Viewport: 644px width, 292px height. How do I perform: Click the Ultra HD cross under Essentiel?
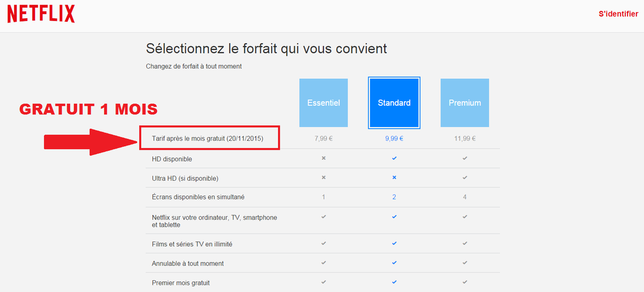coord(324,177)
